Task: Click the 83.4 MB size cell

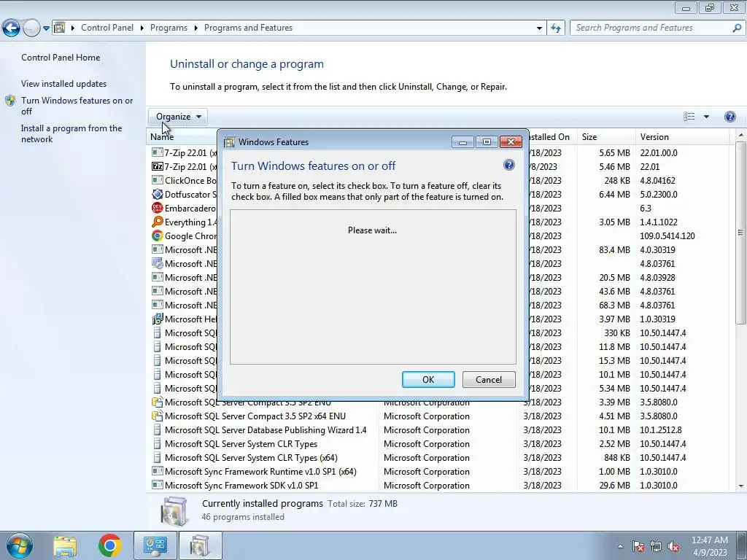Action: (614, 249)
